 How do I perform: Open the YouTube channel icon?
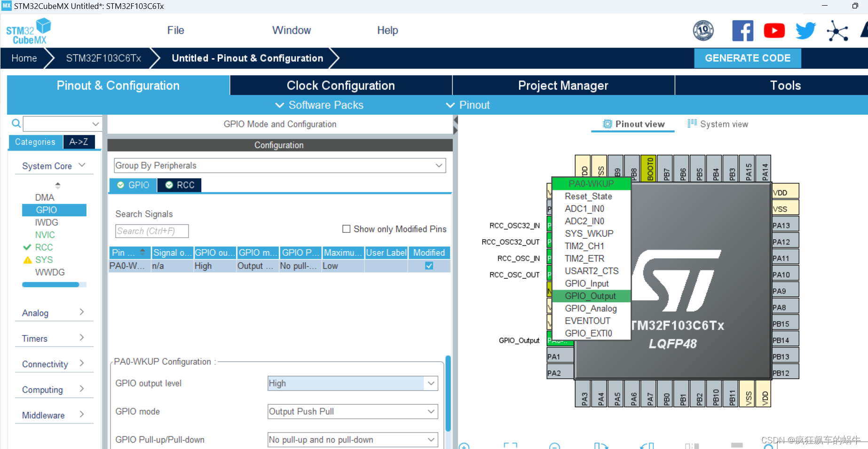774,31
